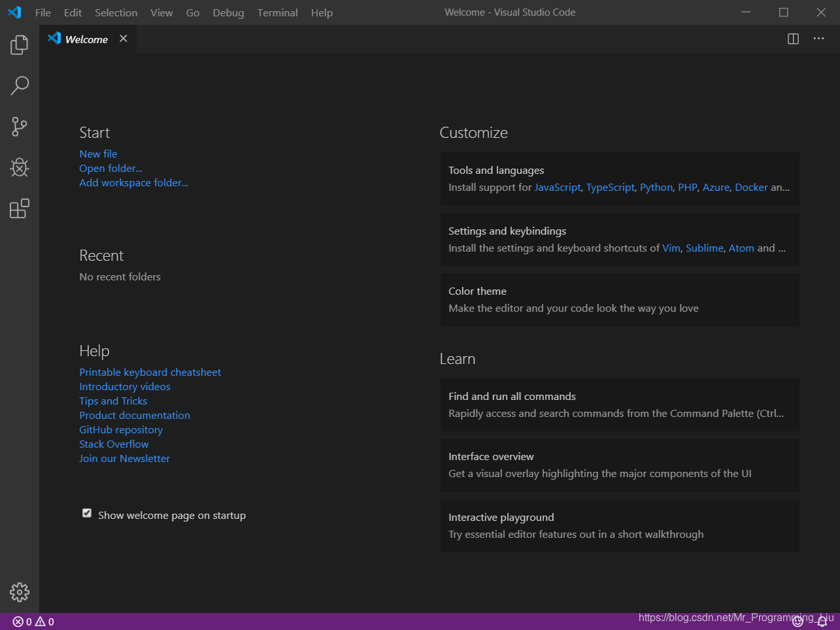Viewport: 840px width, 630px height.
Task: Open Introductory videos link
Action: (x=124, y=387)
